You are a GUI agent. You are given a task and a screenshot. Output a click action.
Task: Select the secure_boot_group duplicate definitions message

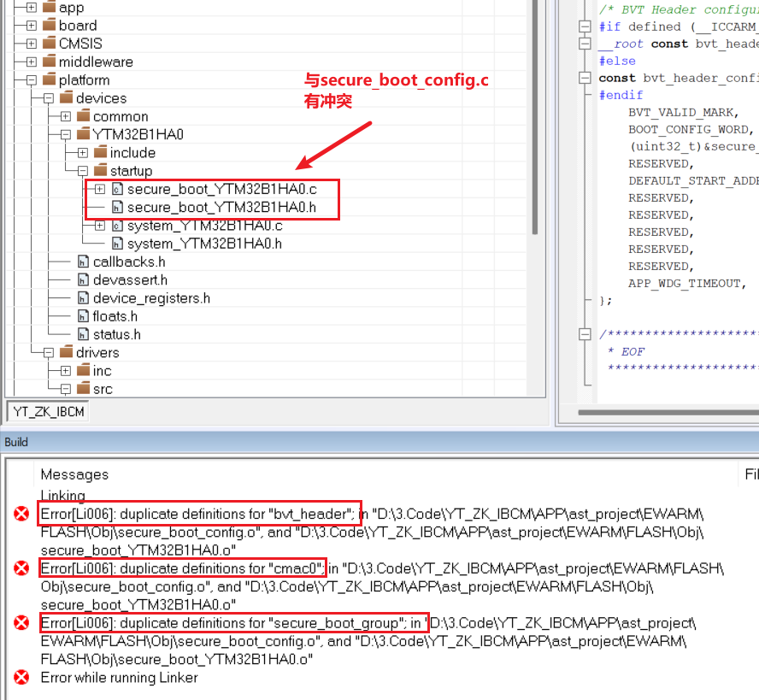point(368,641)
